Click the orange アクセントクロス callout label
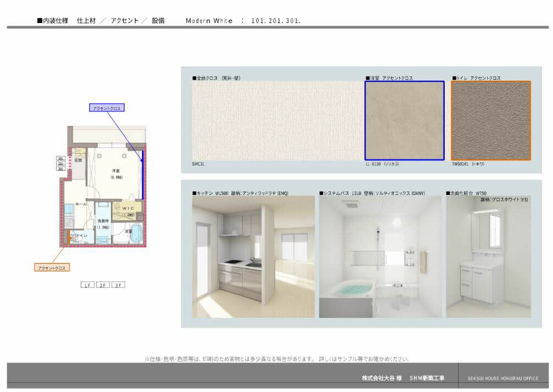Viewport: 553px width, 392px height. [52, 267]
